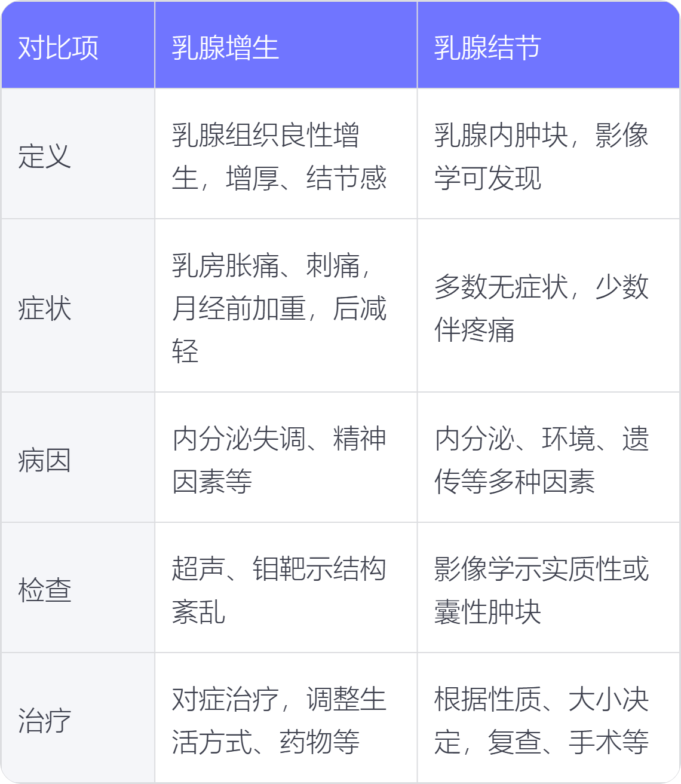Click the 内分泌失调、精神因素等 cell
The image size is (681, 784).
[279, 460]
